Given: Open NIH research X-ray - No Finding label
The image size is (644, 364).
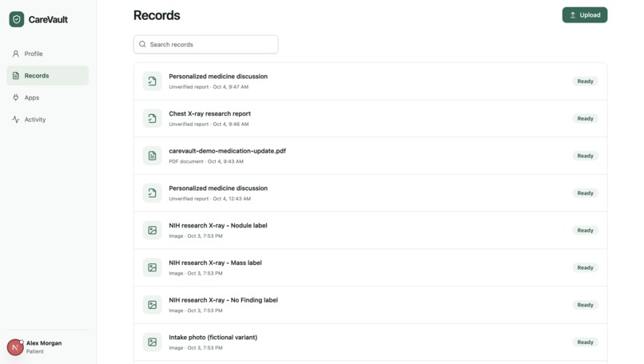Looking at the screenshot, I should click(x=370, y=305).
